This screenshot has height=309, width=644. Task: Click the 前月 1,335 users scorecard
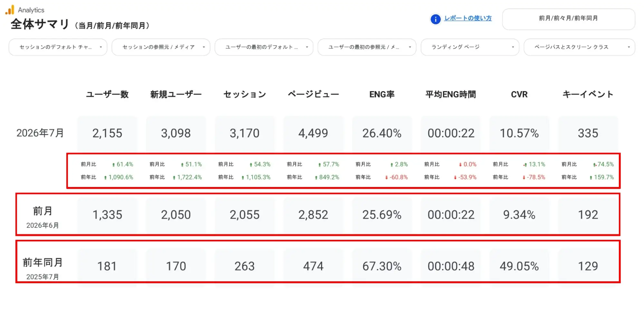(x=107, y=215)
